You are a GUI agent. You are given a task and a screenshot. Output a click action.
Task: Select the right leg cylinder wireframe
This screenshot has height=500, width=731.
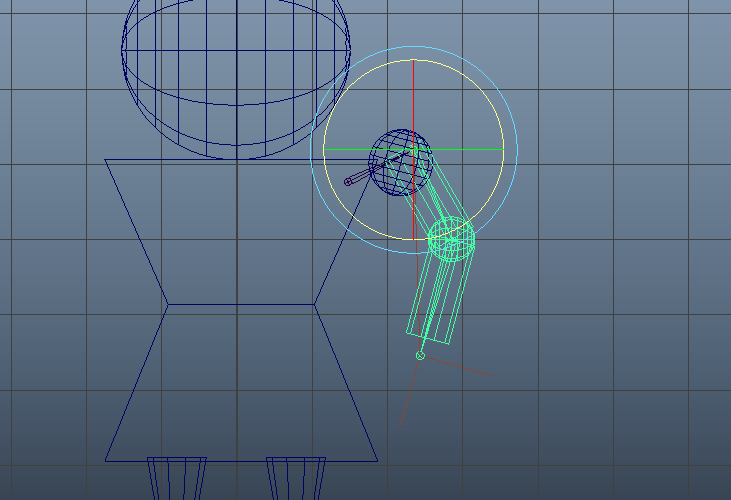pos(296,479)
